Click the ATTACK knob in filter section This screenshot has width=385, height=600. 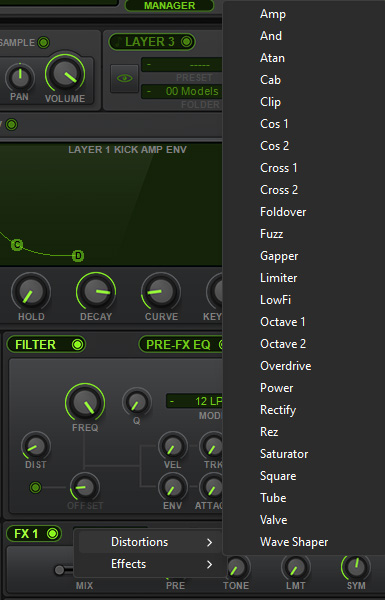211,487
